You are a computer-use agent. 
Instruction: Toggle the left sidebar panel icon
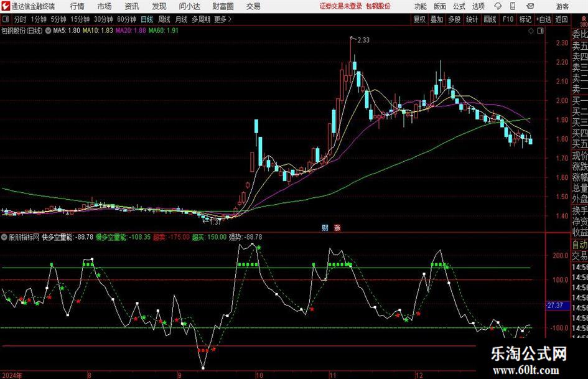[6, 19]
